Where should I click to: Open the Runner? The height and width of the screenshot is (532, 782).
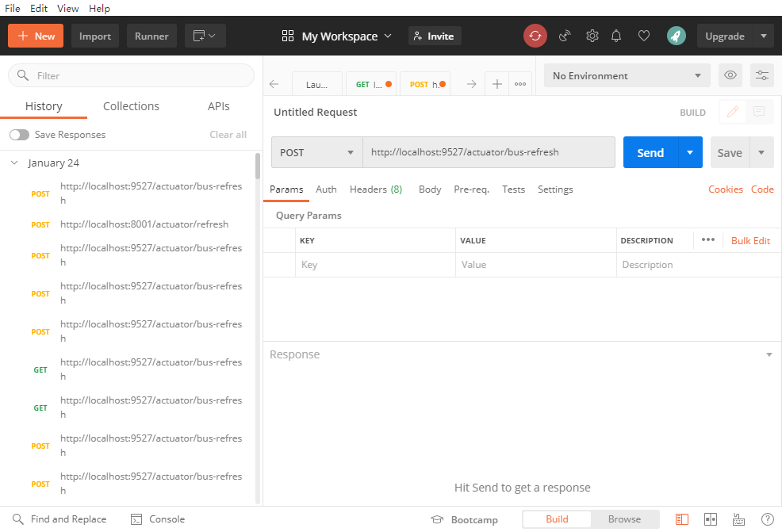click(151, 36)
